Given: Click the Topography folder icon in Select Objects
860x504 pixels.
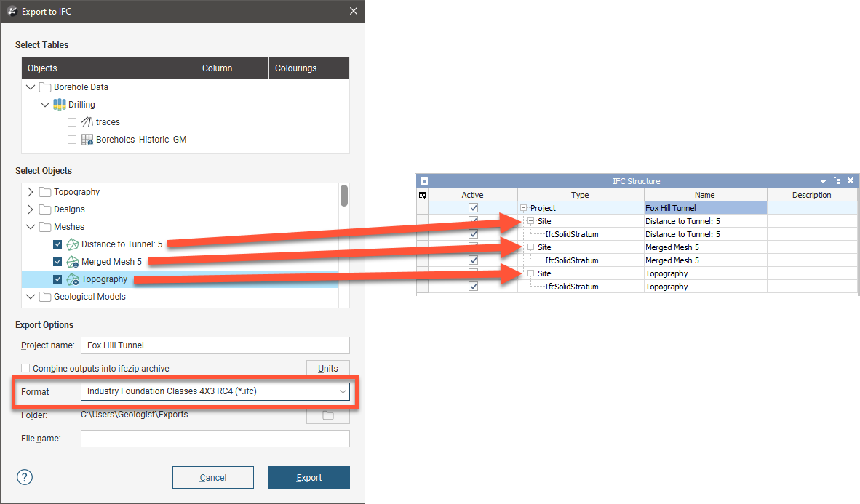Looking at the screenshot, I should point(45,192).
